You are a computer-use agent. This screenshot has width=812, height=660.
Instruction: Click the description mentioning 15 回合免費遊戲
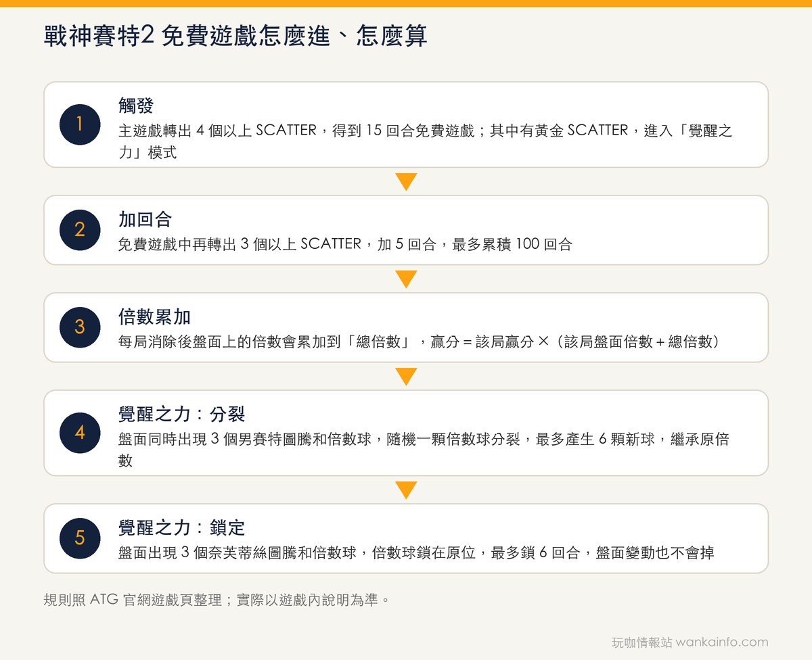[425, 141]
